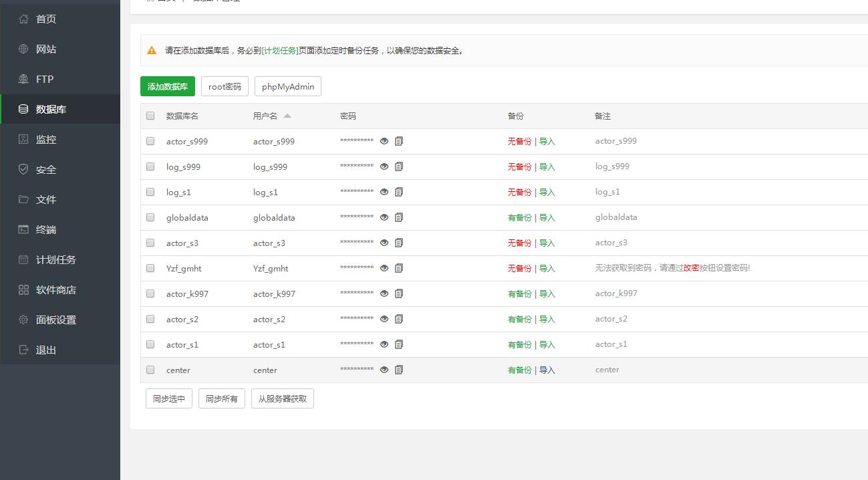Select all databases with header checkbox
This screenshot has height=480, width=868.
tap(150, 116)
